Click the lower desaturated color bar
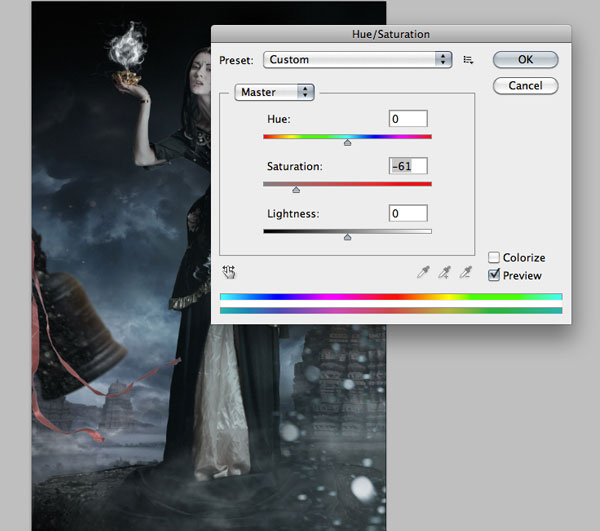 tap(391, 311)
